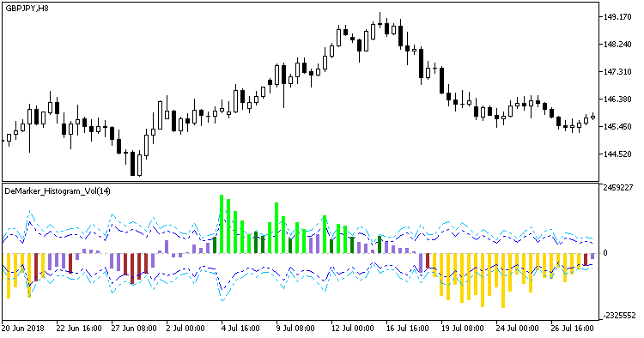Select price level 149.170 on the axis
Screen dimensions: 644x338
click(617, 17)
